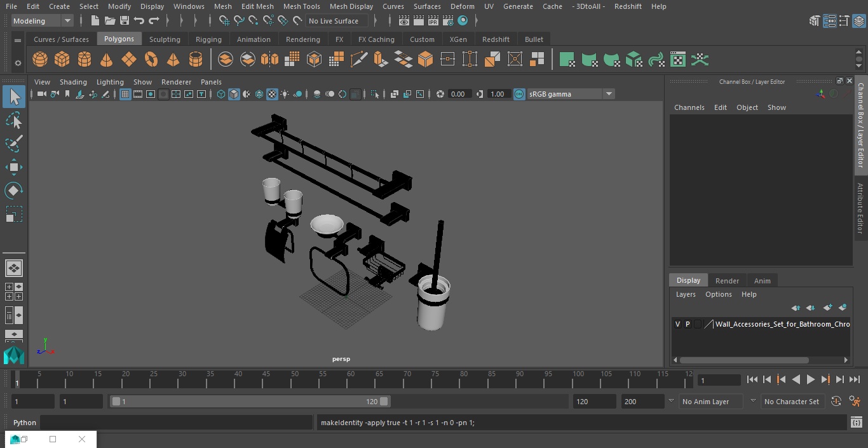Open shelf menu hamburger icon
The width and height of the screenshot is (868, 448).
coord(18,40)
